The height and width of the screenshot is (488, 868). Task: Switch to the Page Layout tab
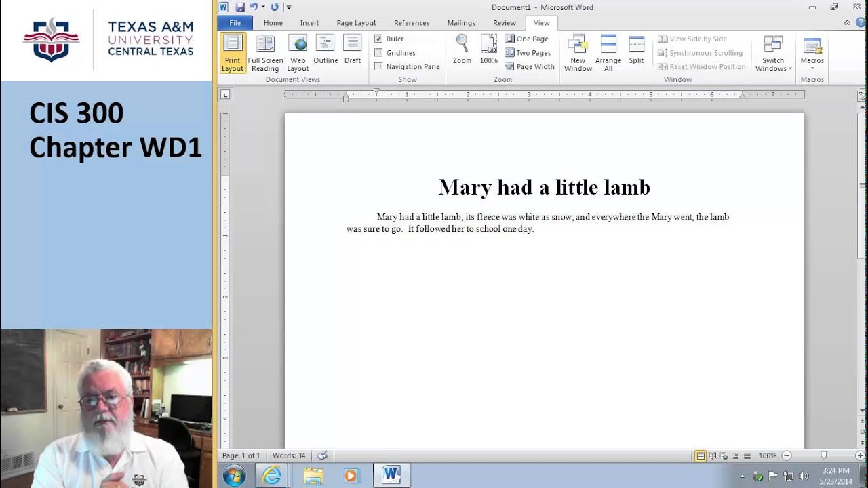click(x=356, y=23)
